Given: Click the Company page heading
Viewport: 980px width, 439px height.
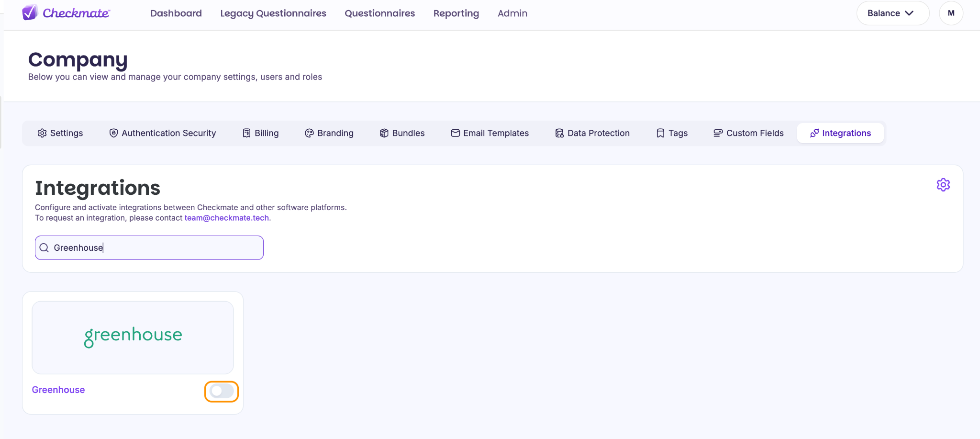Looking at the screenshot, I should point(78,60).
